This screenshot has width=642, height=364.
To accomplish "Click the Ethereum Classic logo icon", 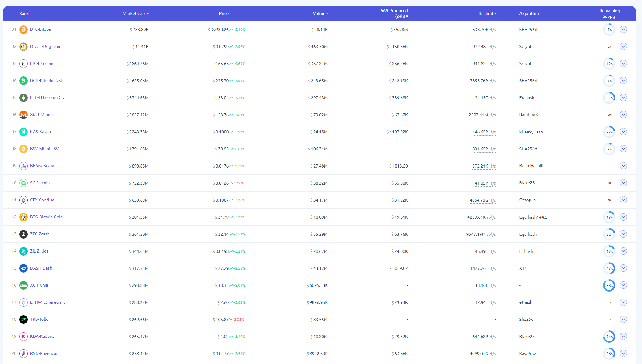I will tap(23, 98).
